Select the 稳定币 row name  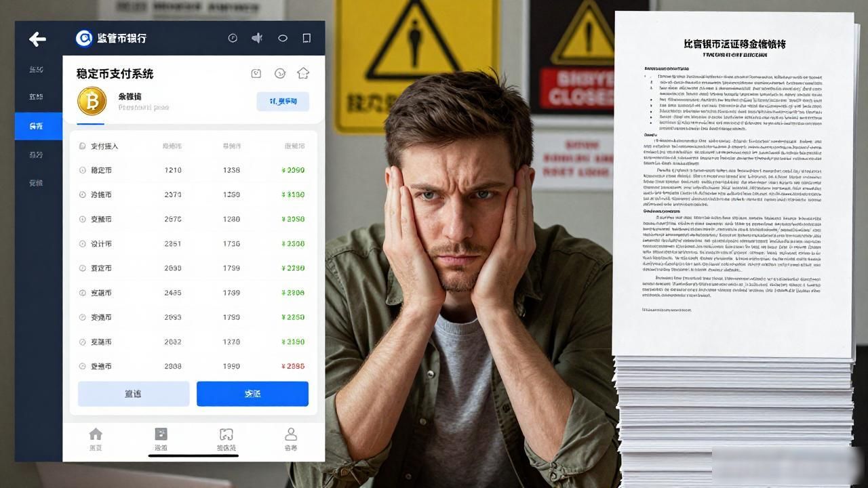tap(101, 170)
